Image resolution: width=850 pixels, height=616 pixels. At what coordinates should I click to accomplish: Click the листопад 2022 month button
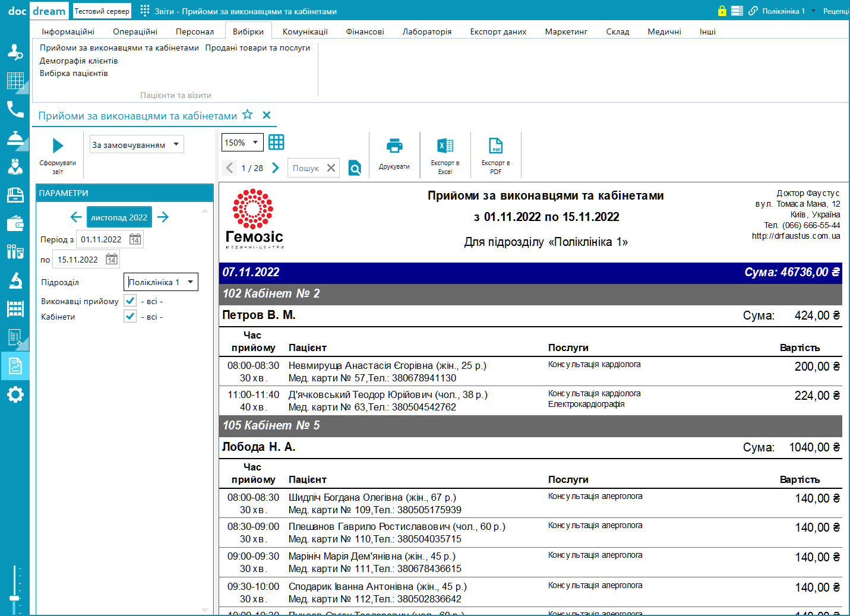119,217
